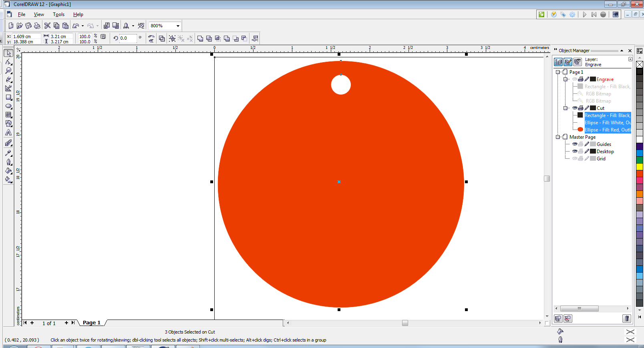Click the Cut scissors icon

click(47, 26)
